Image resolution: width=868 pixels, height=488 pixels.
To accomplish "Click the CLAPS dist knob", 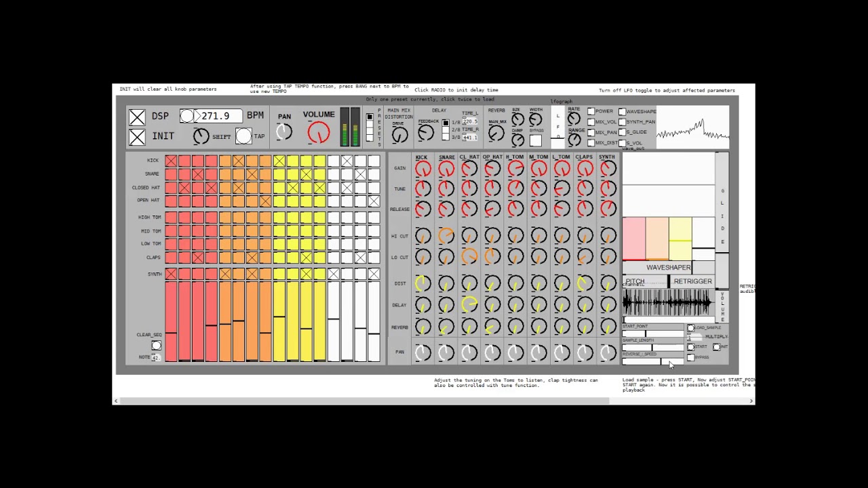I will click(x=585, y=283).
